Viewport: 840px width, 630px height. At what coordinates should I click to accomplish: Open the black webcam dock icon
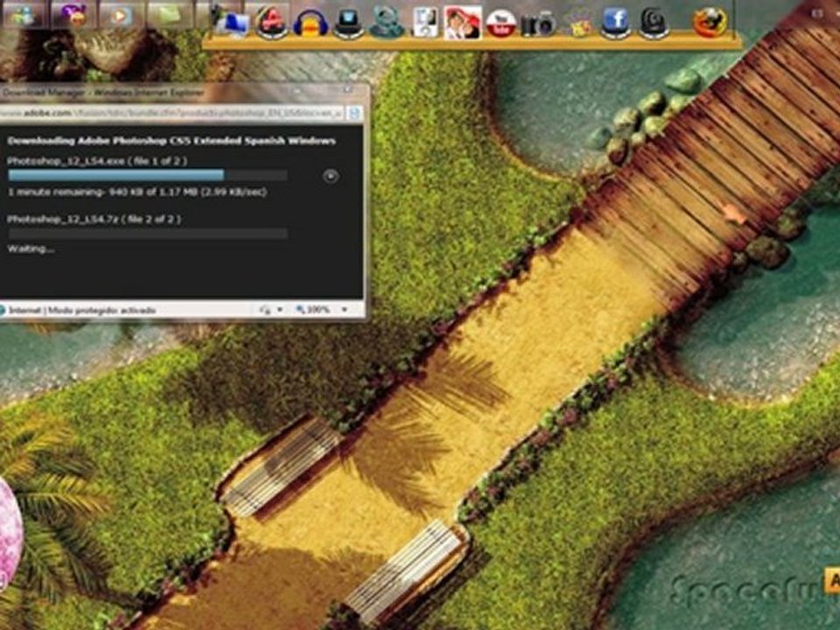pyautogui.click(x=654, y=23)
